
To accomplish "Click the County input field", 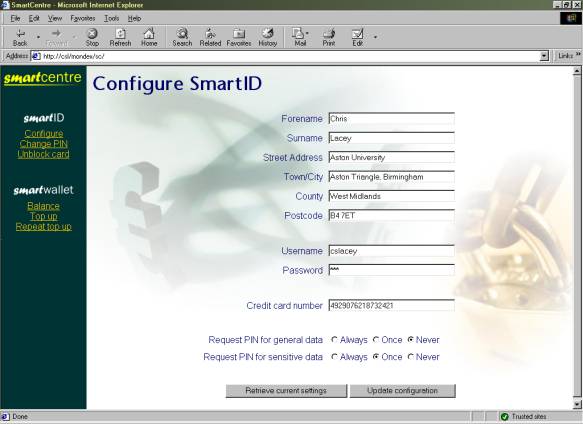I will coord(392,196).
